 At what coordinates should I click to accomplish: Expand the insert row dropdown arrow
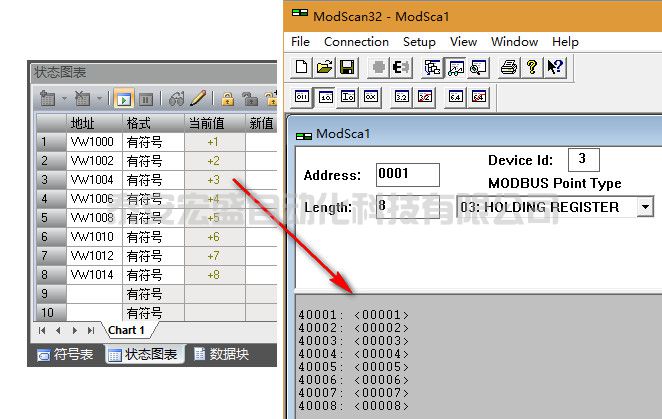pos(64,98)
